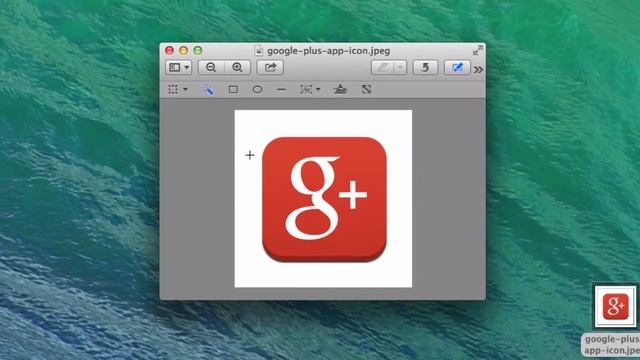This screenshot has height=360, width=640.
Task: Enter full screen with the corner arrows
Action: [477, 51]
